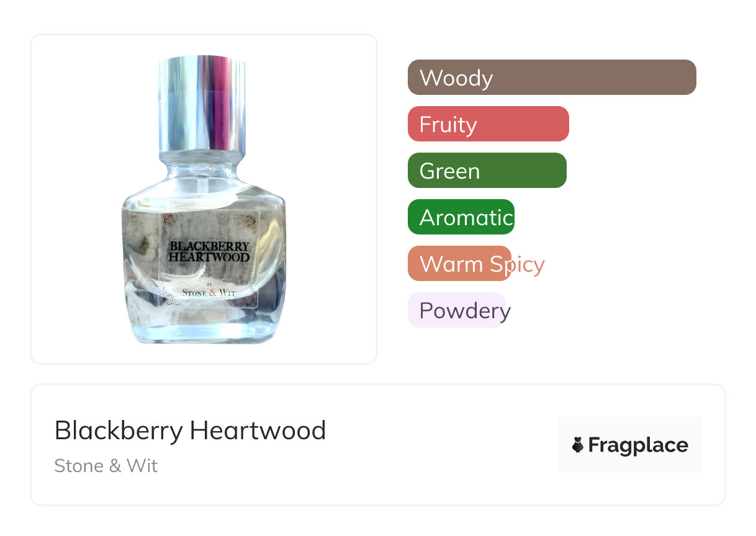Click the word Powdery in the lilac bar
This screenshot has height=536, width=756.
point(465,311)
